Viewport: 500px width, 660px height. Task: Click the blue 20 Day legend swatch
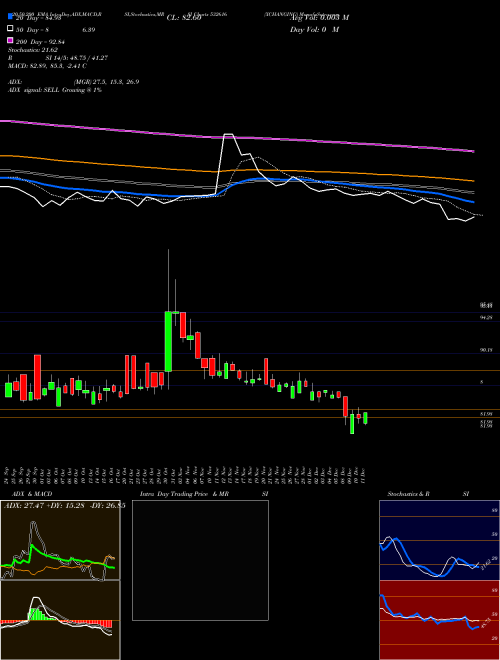[11, 17]
